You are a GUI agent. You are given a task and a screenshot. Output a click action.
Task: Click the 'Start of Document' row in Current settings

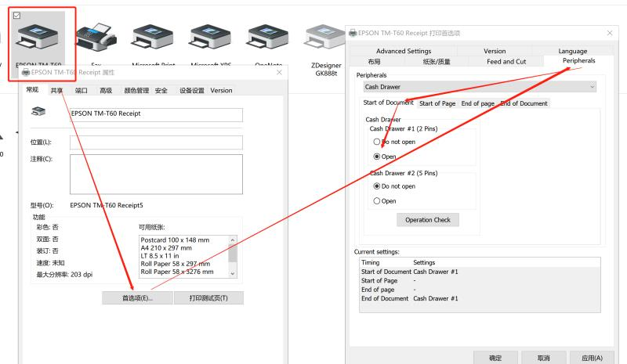(x=480, y=272)
